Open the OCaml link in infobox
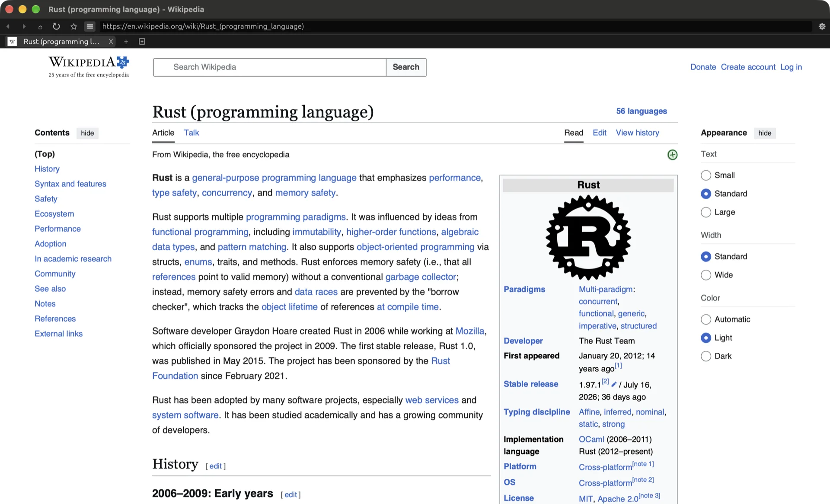The height and width of the screenshot is (504, 830). pos(591,439)
